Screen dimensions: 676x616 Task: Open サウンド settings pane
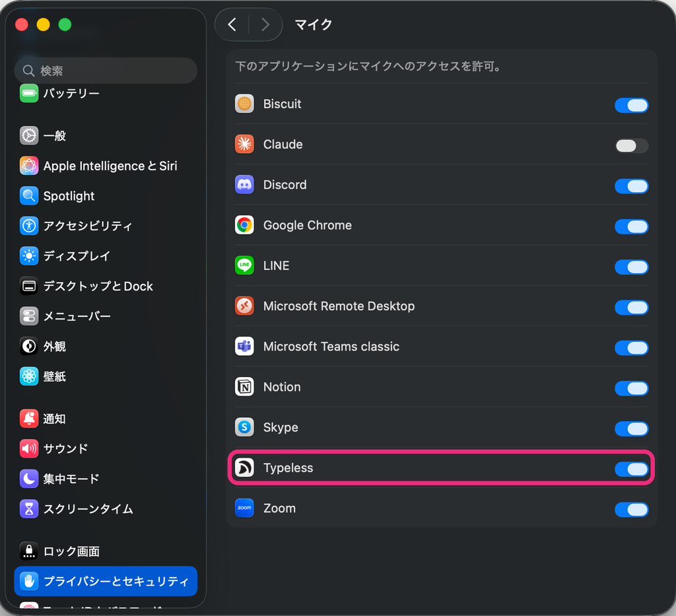point(106,449)
